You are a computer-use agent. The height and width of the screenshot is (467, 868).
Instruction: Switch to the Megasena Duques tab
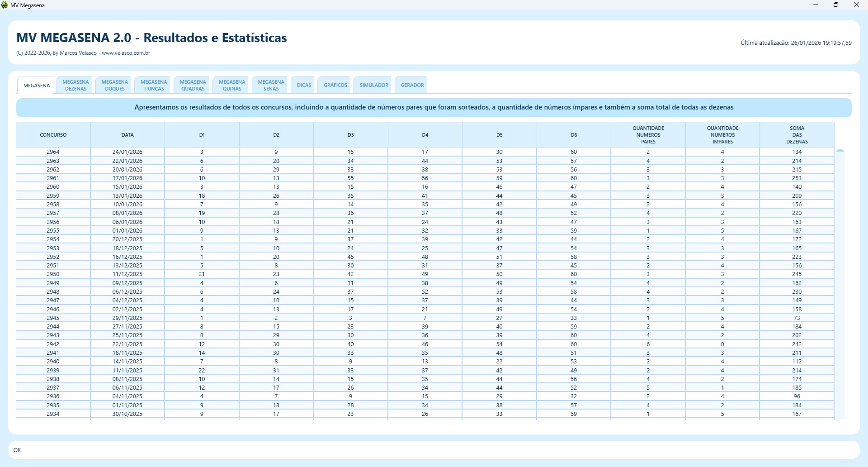click(115, 85)
